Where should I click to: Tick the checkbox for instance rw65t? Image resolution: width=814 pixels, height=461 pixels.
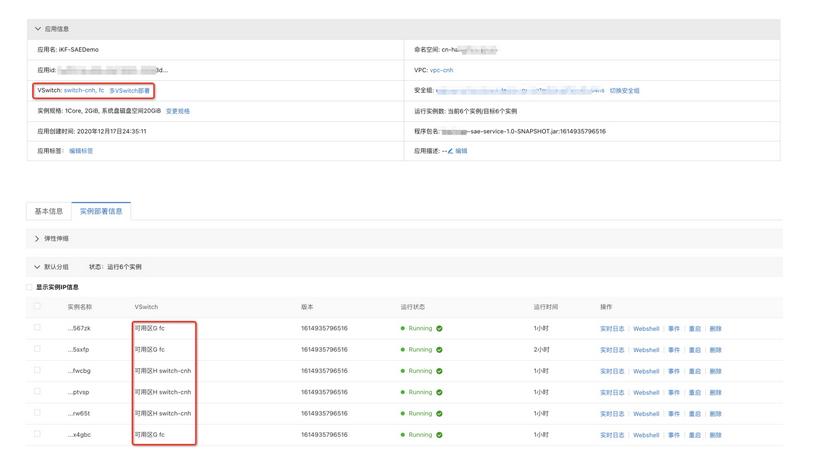click(x=37, y=413)
